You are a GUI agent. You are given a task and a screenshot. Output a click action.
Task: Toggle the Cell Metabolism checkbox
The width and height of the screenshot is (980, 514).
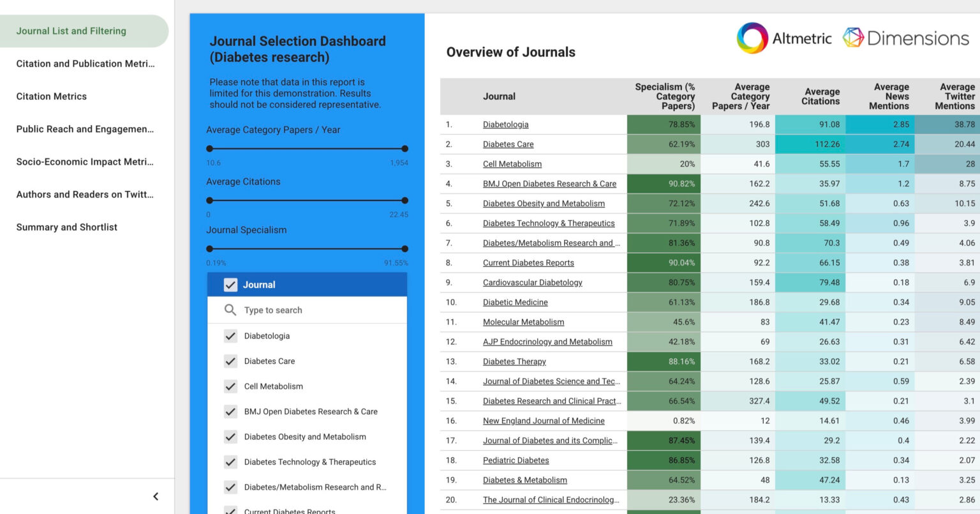230,386
